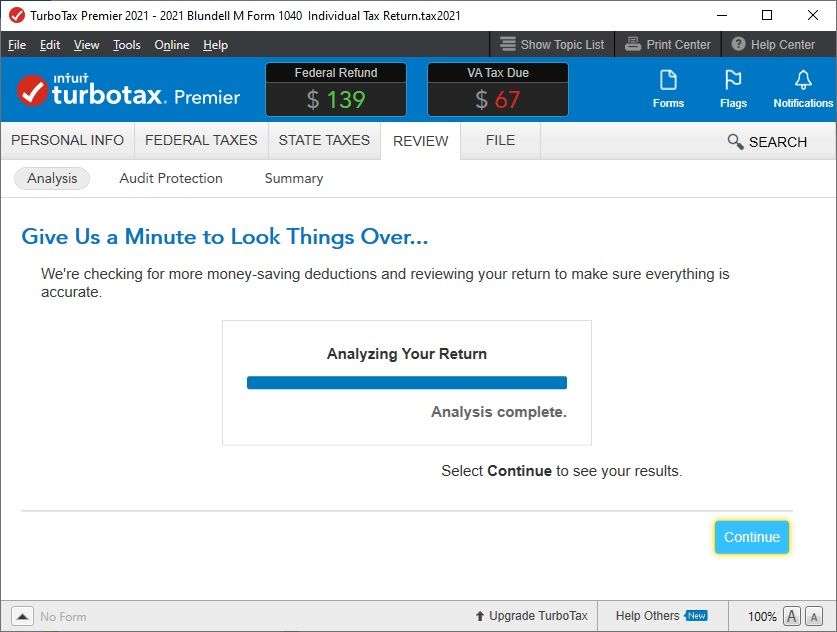
Task: Switch to the State Taxes tab
Action: click(x=324, y=140)
